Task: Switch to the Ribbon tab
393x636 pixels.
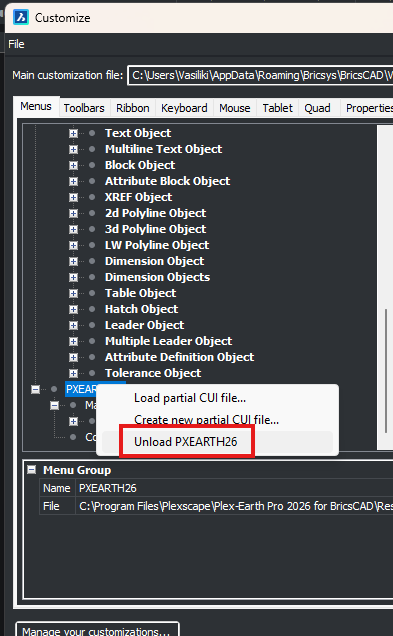Action: (x=133, y=108)
